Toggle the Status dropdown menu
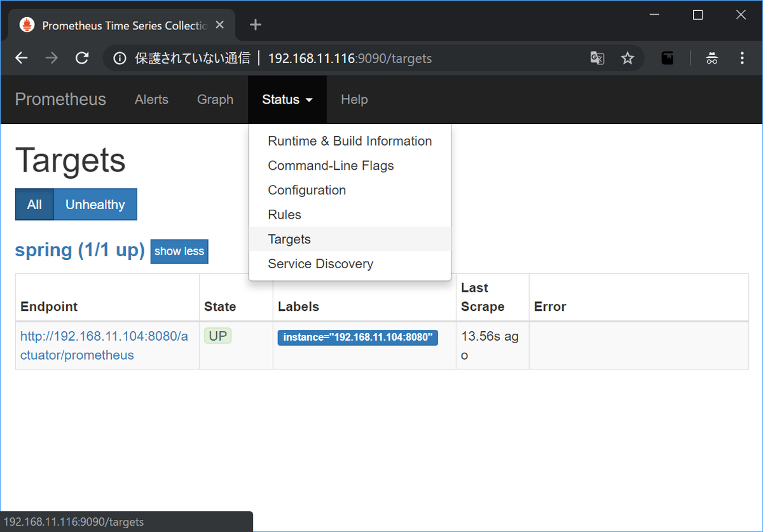The image size is (763, 532). (x=287, y=100)
